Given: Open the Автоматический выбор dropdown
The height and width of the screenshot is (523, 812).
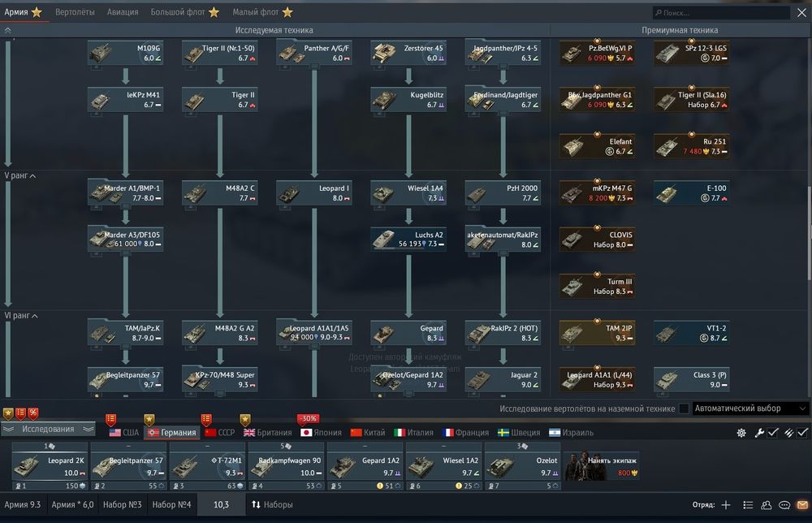Looking at the screenshot, I should pos(750,408).
